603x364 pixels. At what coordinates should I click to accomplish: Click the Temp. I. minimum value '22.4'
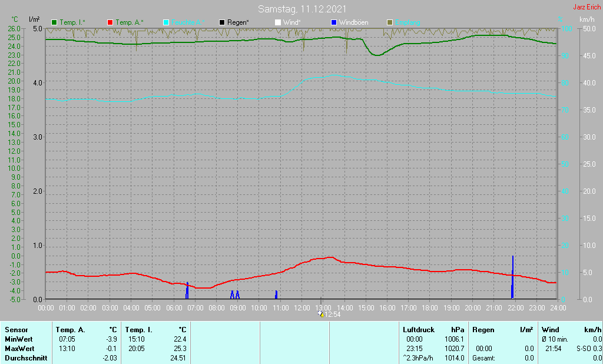pos(180,339)
